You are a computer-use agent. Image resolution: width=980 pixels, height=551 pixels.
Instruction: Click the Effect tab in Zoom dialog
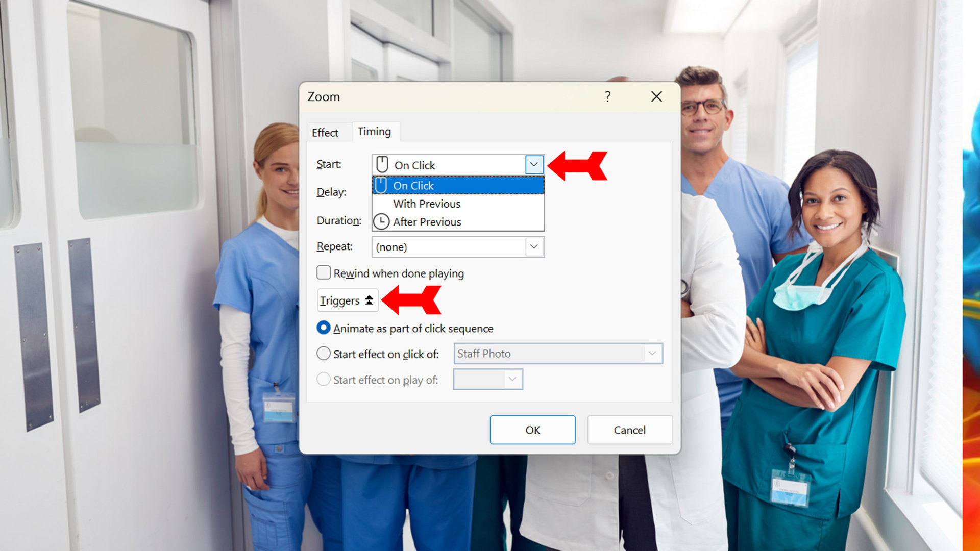tap(325, 131)
